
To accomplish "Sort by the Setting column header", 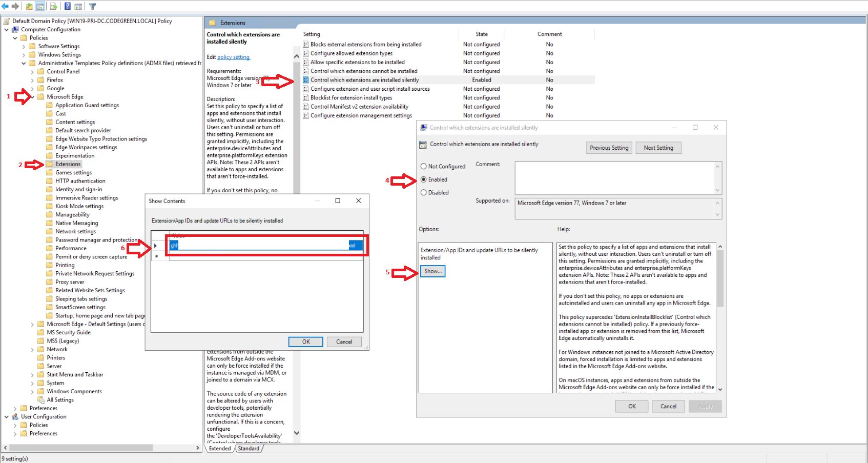I will point(380,34).
